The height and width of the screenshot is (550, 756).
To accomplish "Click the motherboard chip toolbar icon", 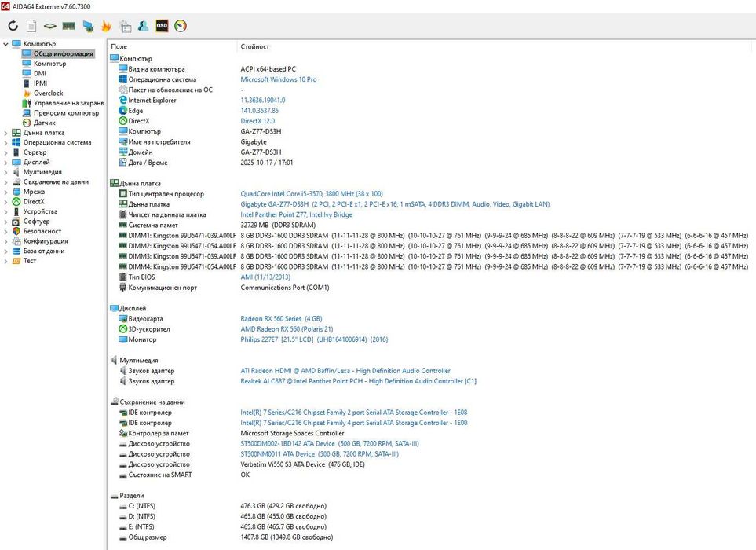I will [x=49, y=26].
